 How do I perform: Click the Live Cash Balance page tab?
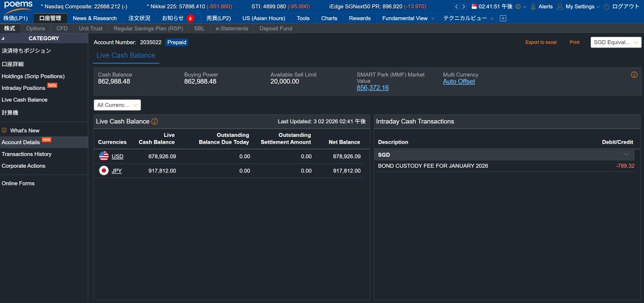click(x=126, y=56)
